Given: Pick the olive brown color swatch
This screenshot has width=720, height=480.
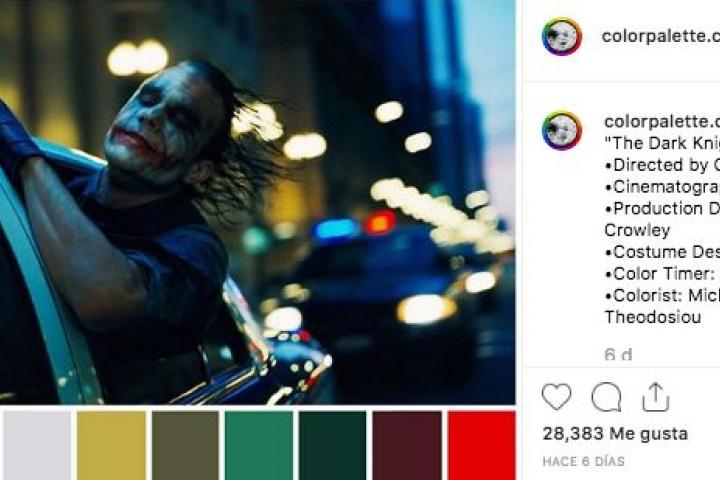Looking at the screenshot, I should click(x=186, y=446).
